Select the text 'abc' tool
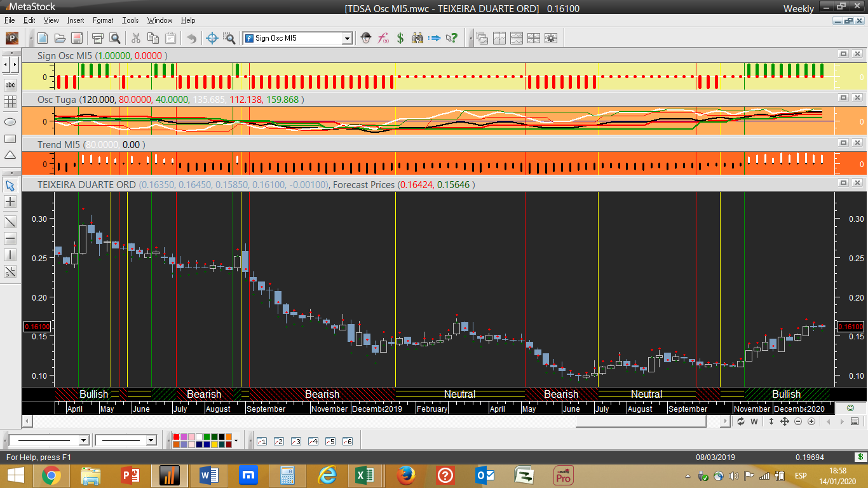 (x=10, y=85)
